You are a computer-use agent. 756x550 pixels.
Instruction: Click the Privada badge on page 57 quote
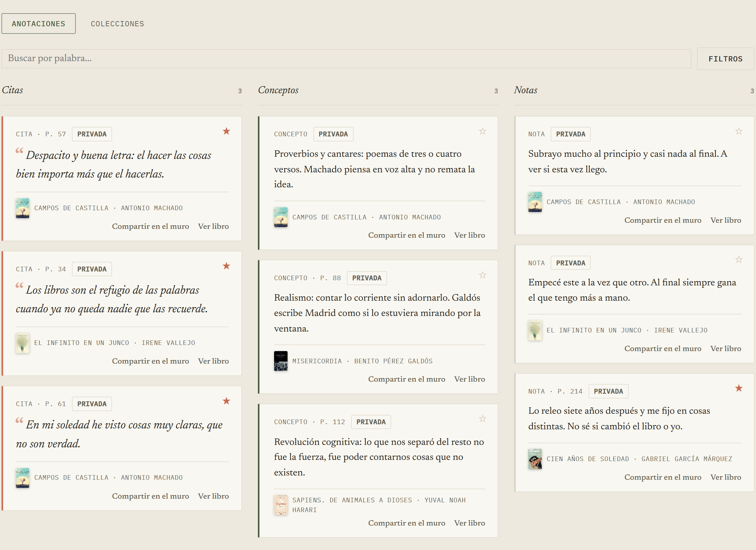92,134
